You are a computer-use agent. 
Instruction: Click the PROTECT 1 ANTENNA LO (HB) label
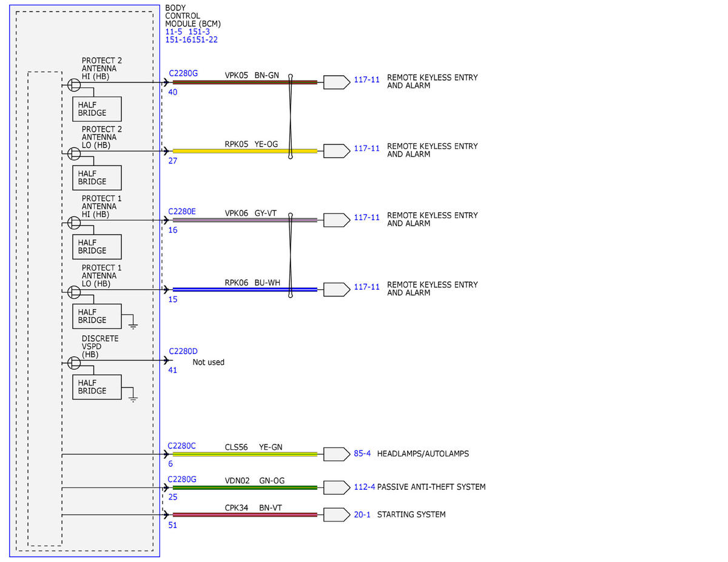[102, 276]
